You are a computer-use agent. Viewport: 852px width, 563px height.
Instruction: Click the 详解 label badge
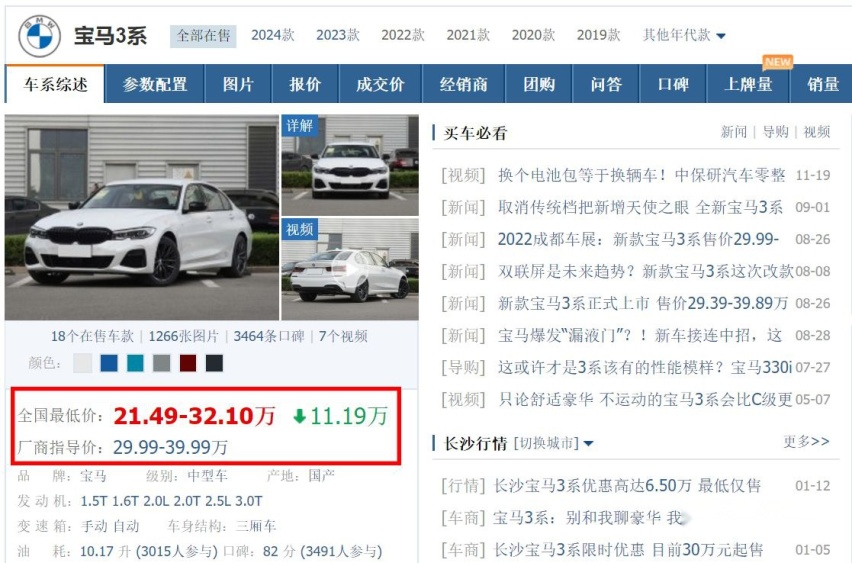tap(299, 126)
